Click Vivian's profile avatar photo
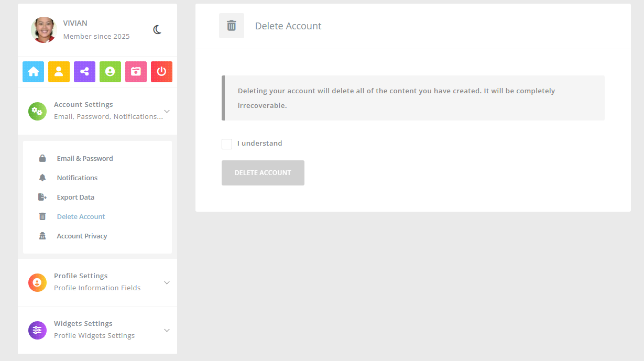This screenshot has height=361, width=644. coord(43,30)
